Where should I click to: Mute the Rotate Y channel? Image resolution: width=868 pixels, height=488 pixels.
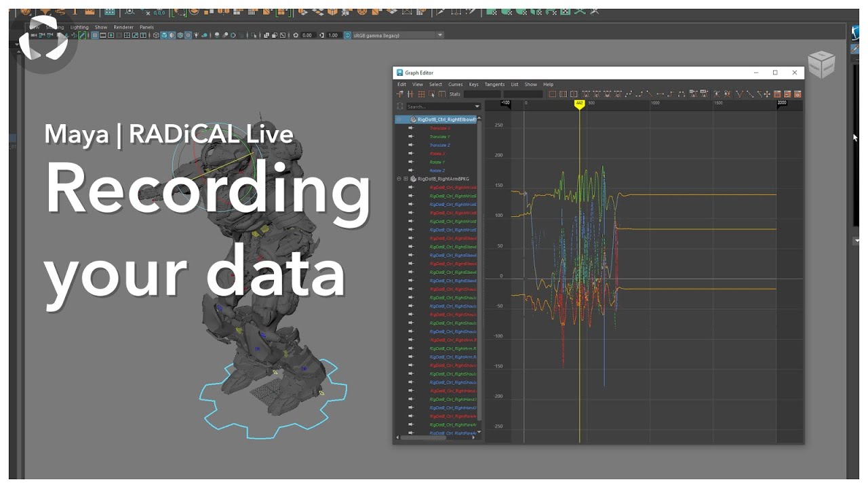[410, 162]
